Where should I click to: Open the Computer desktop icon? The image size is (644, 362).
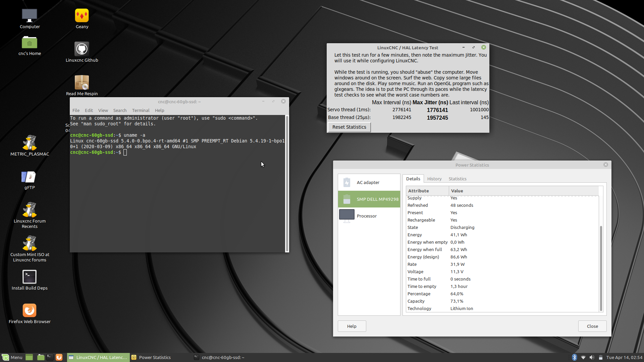click(x=30, y=19)
